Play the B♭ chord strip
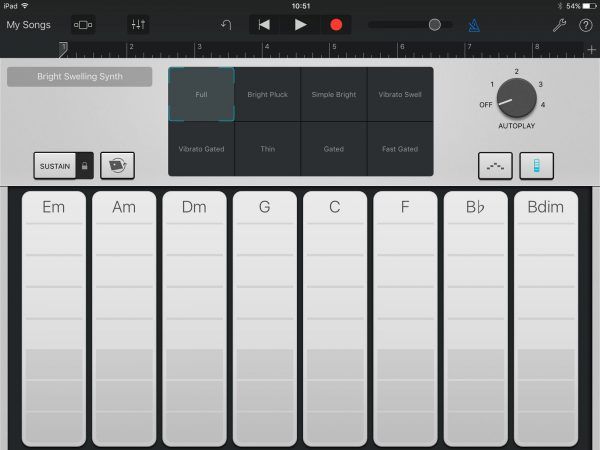 tap(476, 318)
